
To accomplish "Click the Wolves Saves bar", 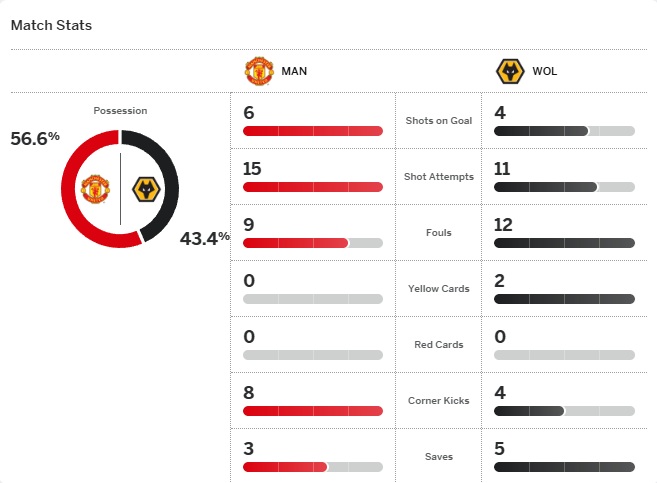I will [x=564, y=467].
